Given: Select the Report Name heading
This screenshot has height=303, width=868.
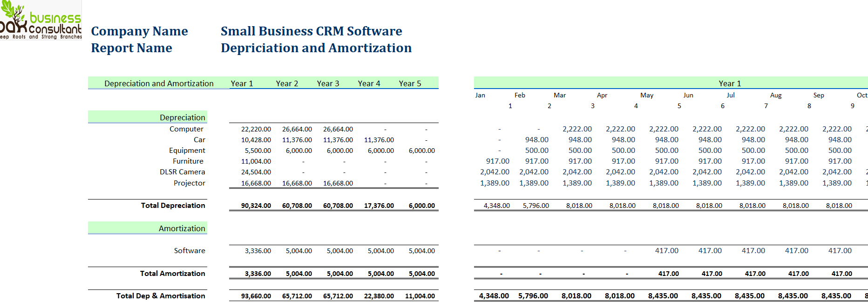Looking at the screenshot, I should click(131, 48).
